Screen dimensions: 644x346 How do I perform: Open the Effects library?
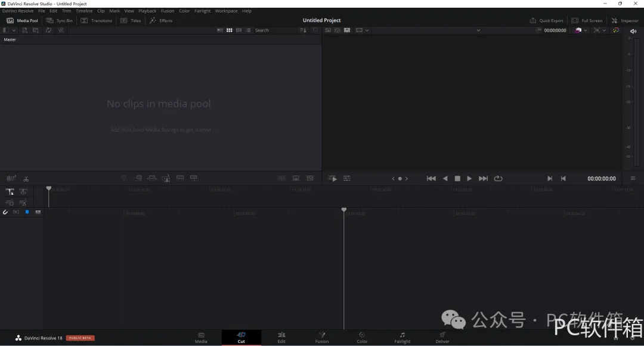161,20
